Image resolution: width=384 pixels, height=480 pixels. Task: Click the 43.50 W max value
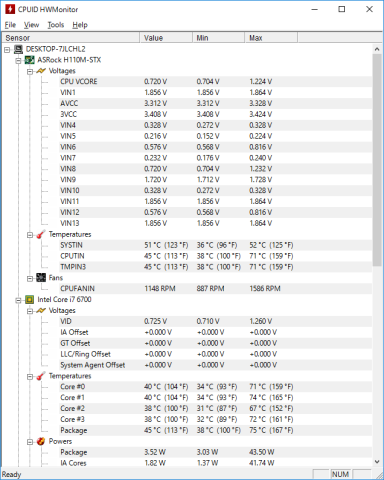(x=262, y=452)
